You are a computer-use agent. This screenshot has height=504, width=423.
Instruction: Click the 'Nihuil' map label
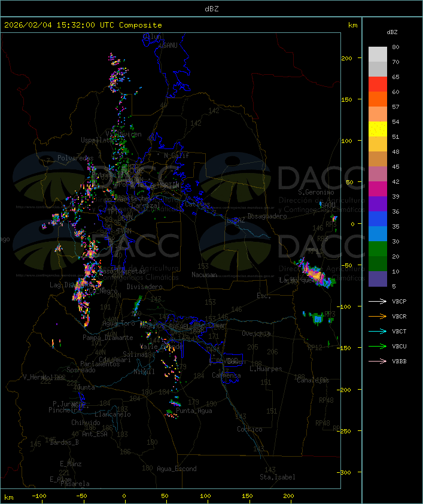(144, 372)
